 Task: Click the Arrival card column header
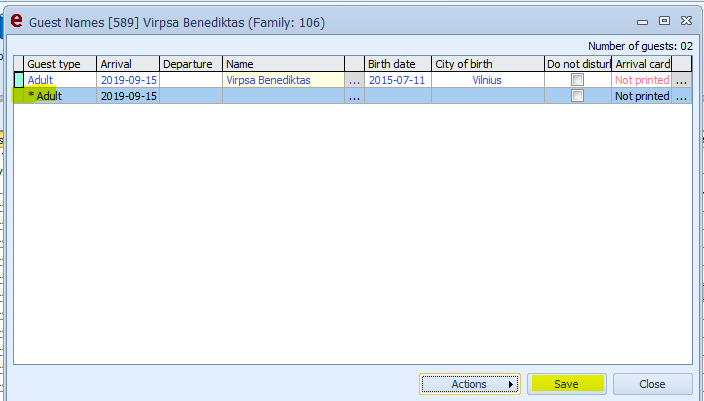tap(642, 64)
